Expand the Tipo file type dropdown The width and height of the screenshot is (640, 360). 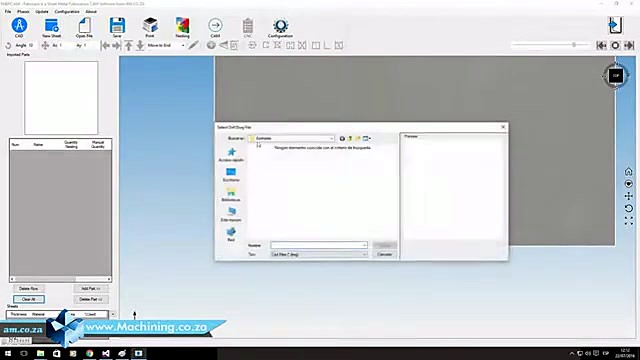[x=364, y=254]
